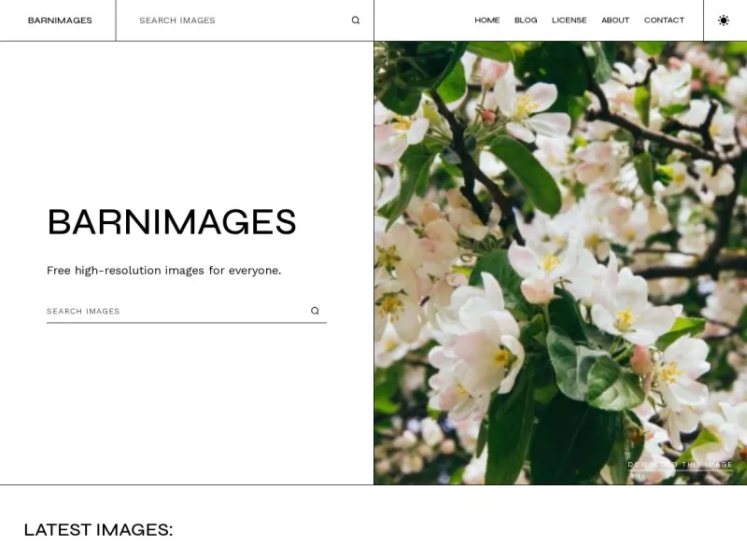Select the ABOUT navigation link
The image size is (747, 560).
tap(615, 20)
